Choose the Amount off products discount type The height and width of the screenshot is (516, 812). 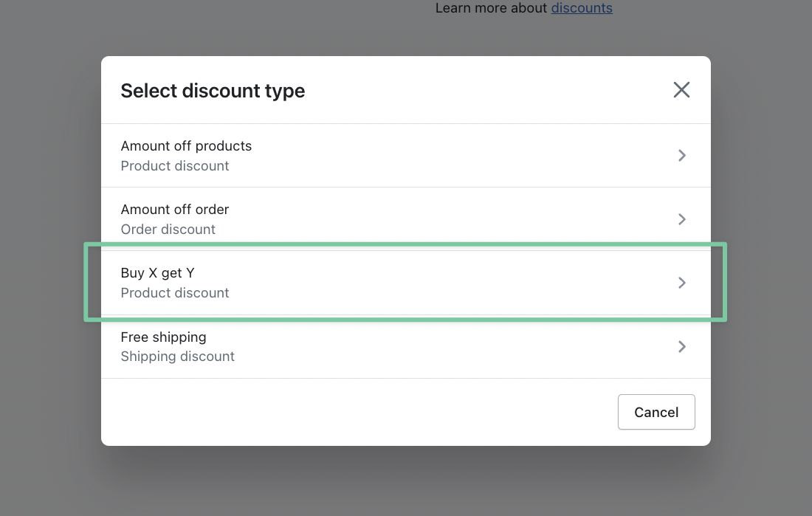point(186,146)
